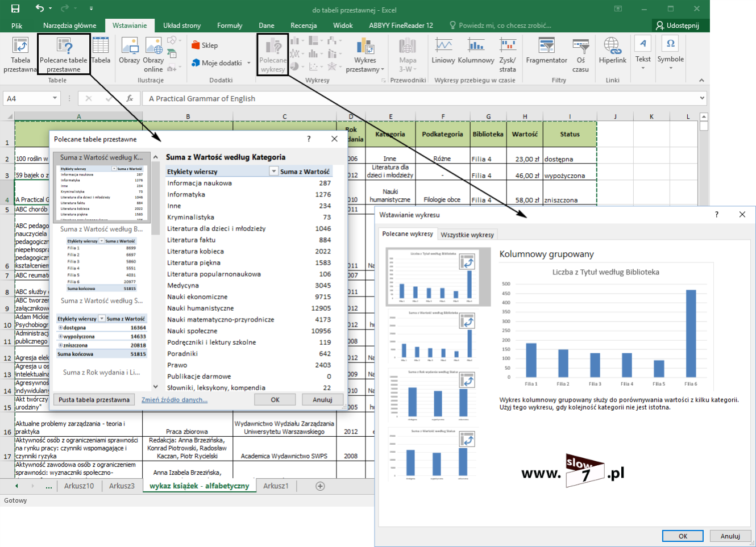This screenshot has width=756, height=547.
Task: Open the Plik menu
Action: (x=16, y=26)
